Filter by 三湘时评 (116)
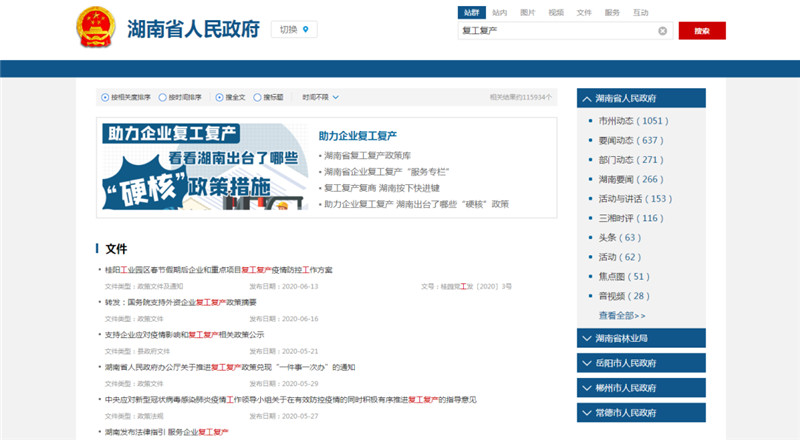The image size is (800, 440). coord(631,218)
